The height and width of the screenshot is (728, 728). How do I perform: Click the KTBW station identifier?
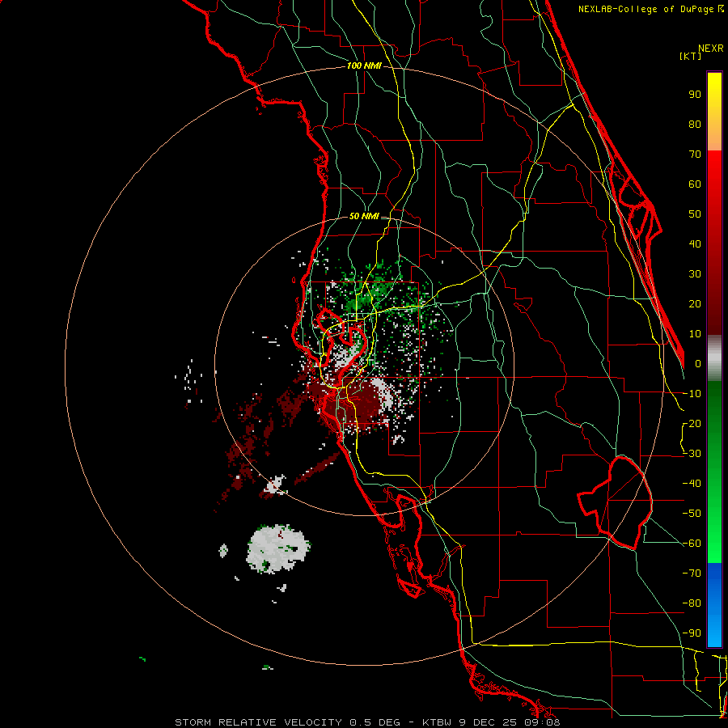[437, 722]
